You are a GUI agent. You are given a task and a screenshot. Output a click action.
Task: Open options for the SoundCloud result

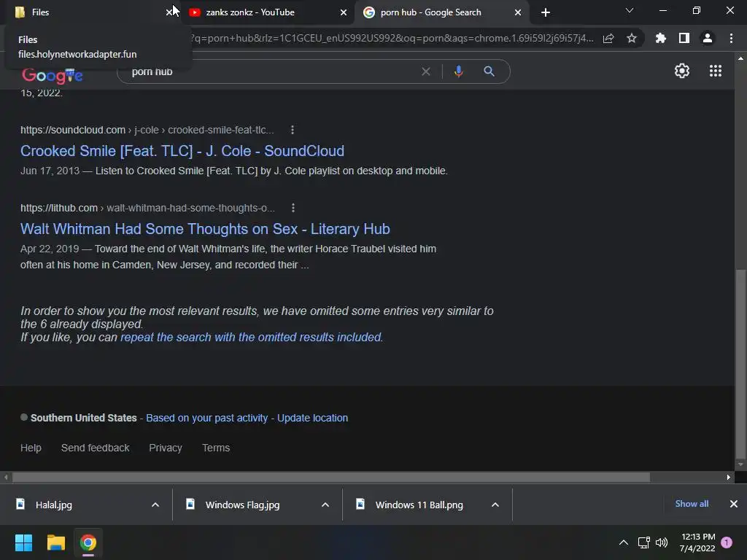coord(293,130)
